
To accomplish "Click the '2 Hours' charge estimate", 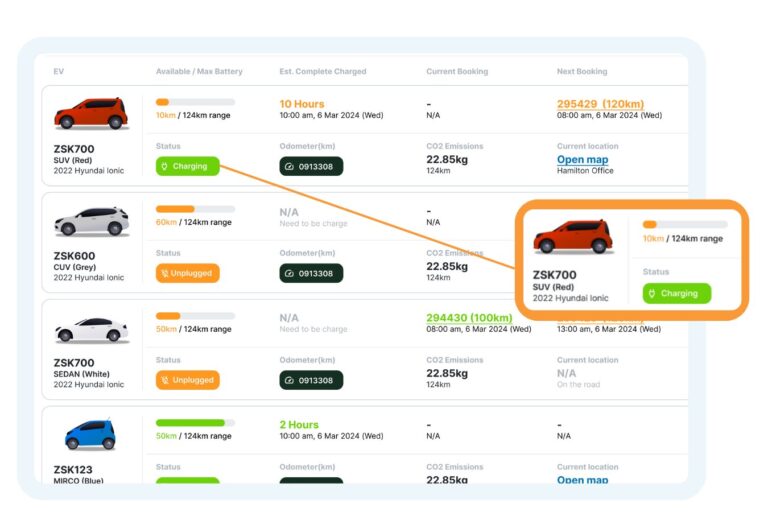I will click(x=299, y=424).
